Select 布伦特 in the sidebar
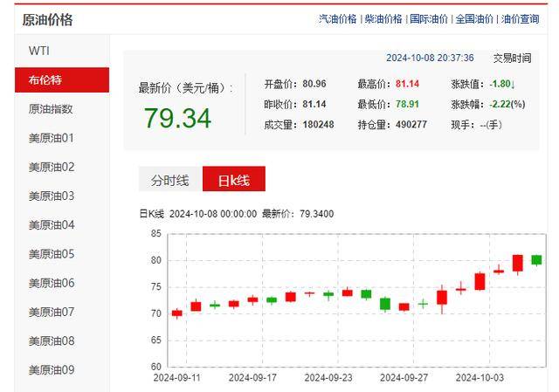Image resolution: width=559 pixels, height=392 pixels. click(62, 79)
